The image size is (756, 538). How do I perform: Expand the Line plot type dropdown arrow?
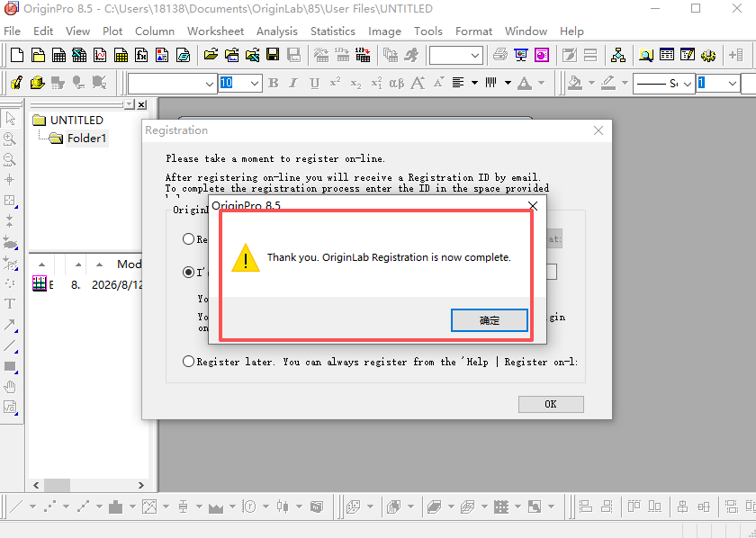click(32, 507)
